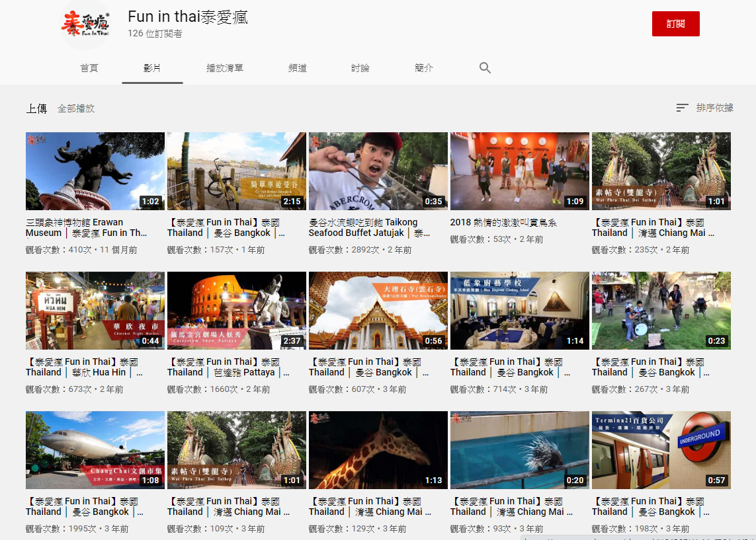Switch to the 首頁 home tab
This screenshot has height=540, width=756.
(89, 68)
